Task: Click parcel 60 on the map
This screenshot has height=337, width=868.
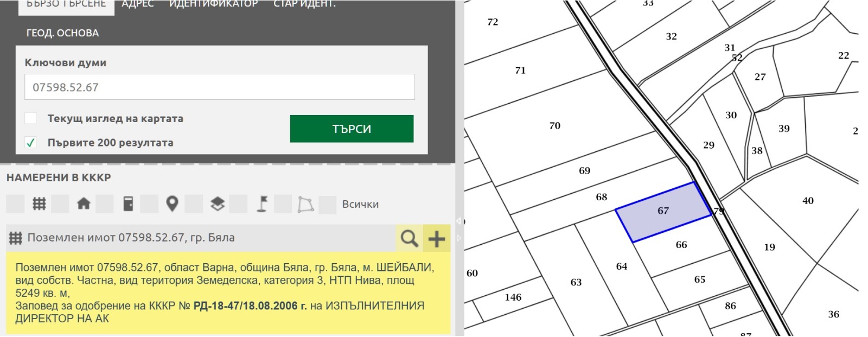Action: pyautogui.click(x=472, y=274)
